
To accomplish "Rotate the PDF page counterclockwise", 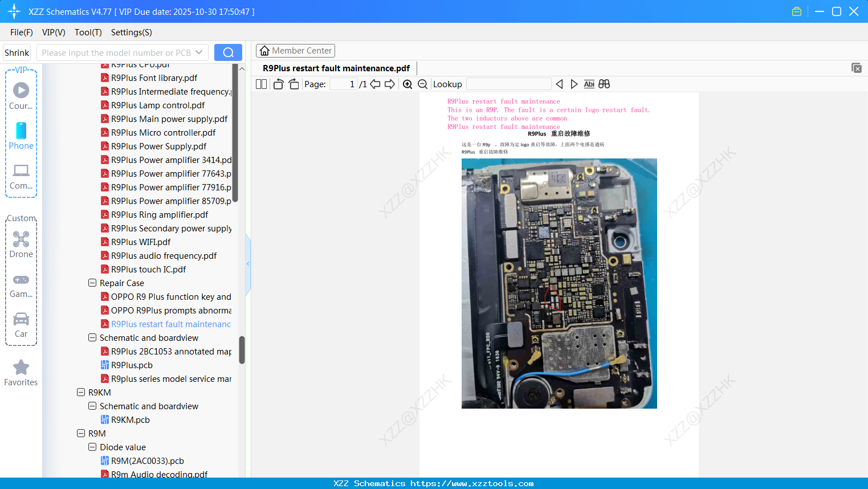I will (278, 84).
